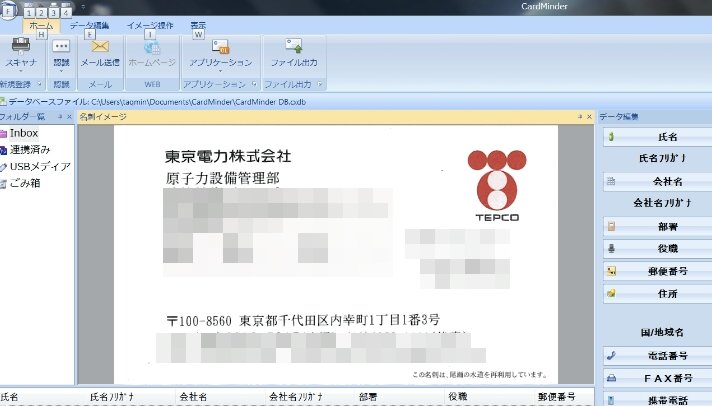
Task: Select the Inbox folder
Action: click(24, 133)
